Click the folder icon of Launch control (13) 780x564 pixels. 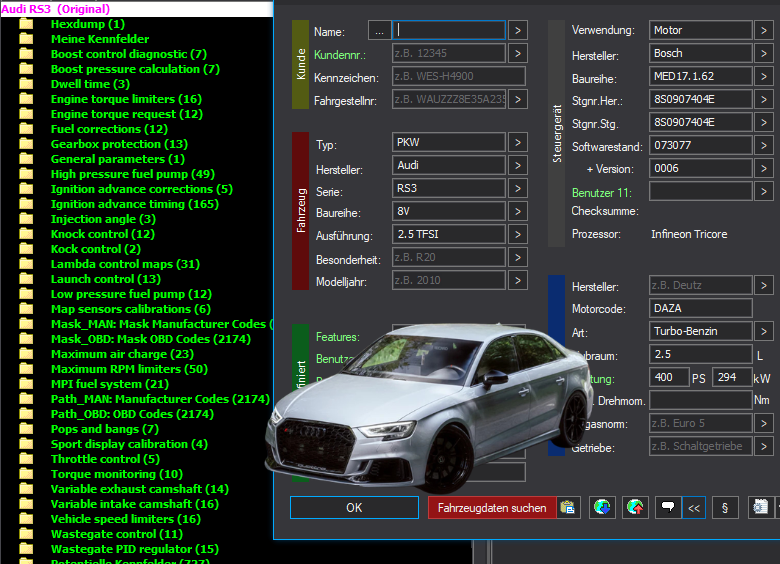[26, 279]
